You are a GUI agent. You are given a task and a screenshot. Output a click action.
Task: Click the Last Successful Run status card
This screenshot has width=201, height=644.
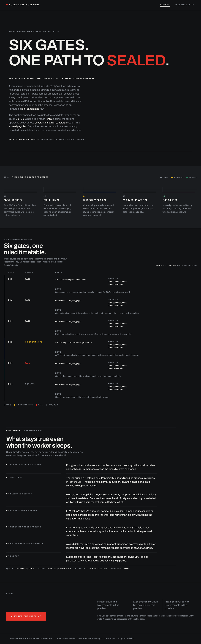pos(146,605)
